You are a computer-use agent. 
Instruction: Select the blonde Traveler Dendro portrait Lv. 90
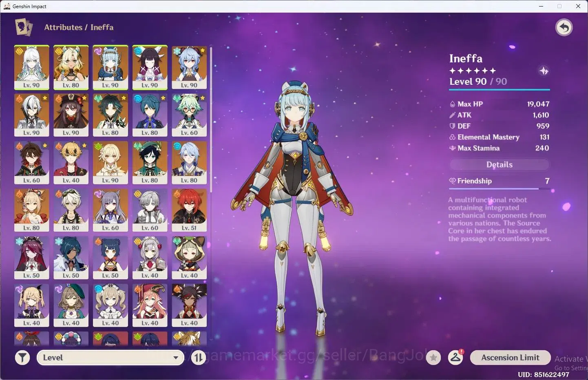click(111, 163)
